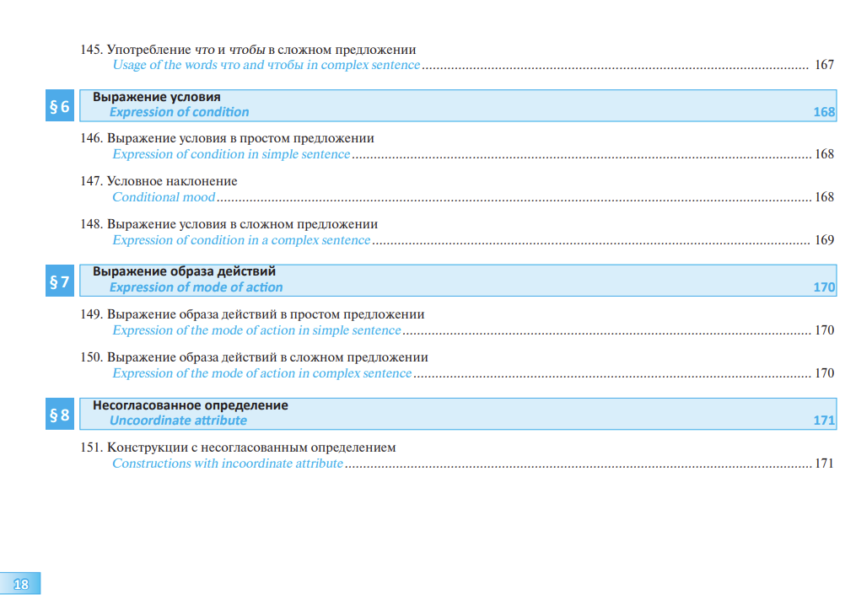Open 'Constructions with incoordinate attribute' entry
Screen dimensions: 856x616
228,463
